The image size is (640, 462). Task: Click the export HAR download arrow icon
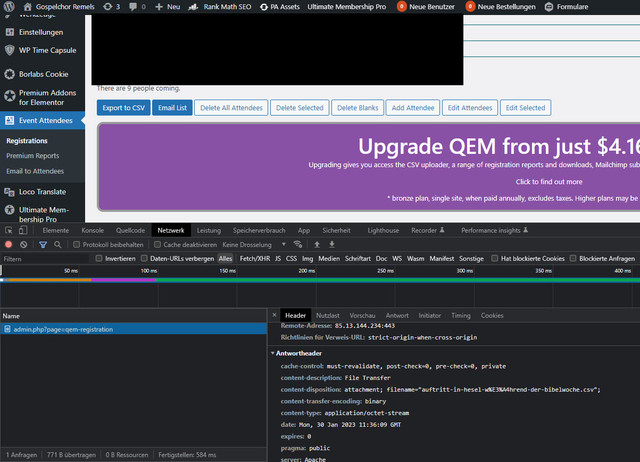[332, 244]
